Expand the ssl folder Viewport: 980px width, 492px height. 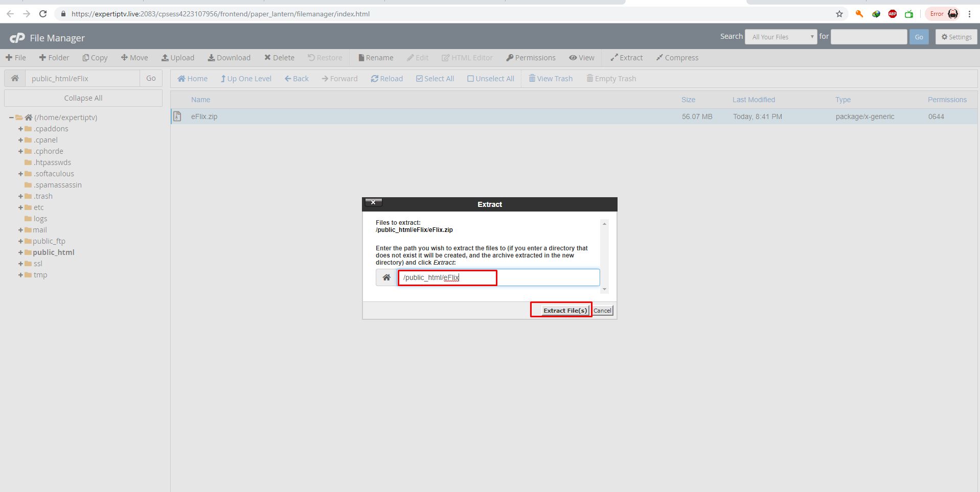21,264
